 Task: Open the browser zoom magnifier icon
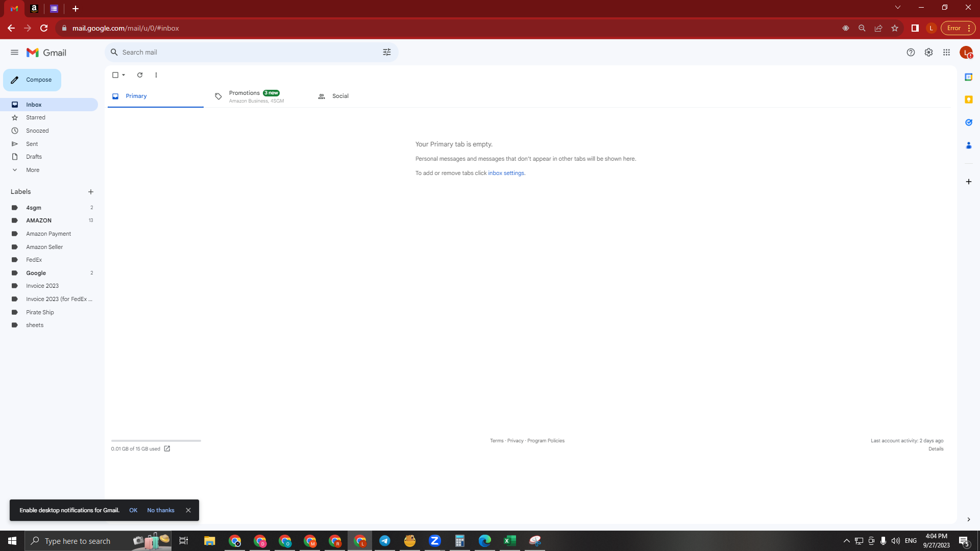862,28
